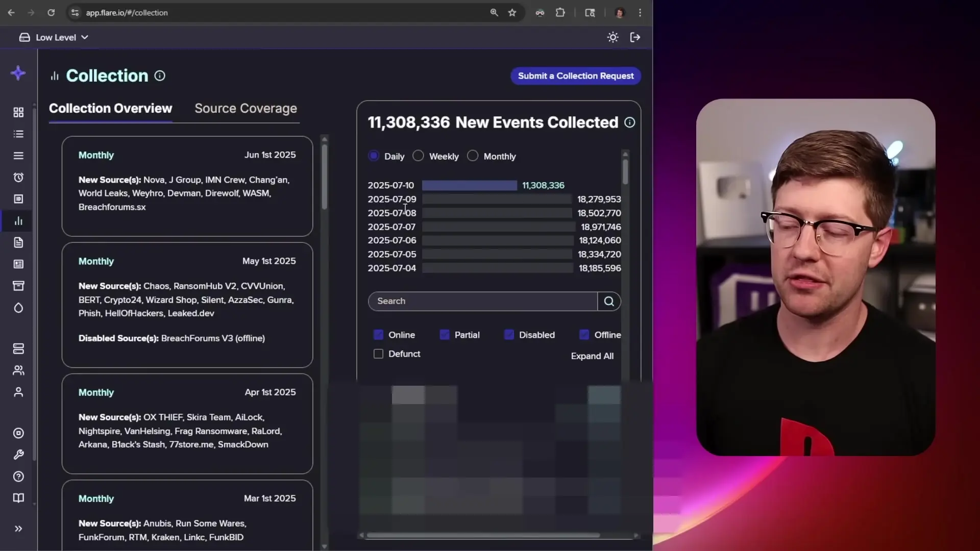This screenshot has width=980, height=551.
Task: Click Submit a Collection Request button
Action: [576, 76]
